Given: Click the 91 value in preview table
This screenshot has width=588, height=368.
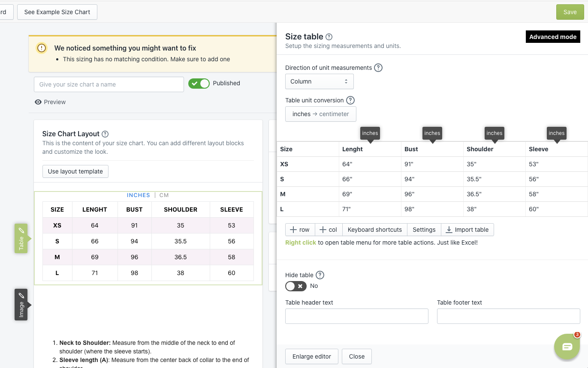Looking at the screenshot, I should click(134, 225).
